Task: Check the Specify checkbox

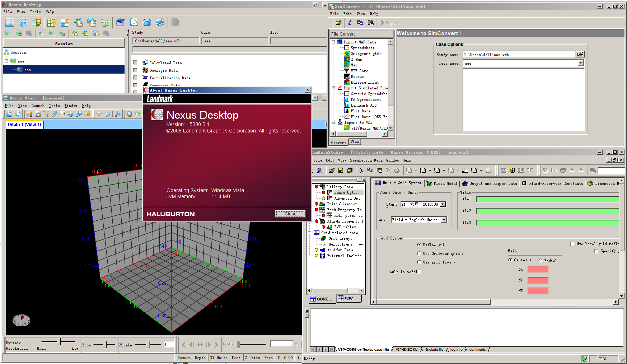Action: 597,251
